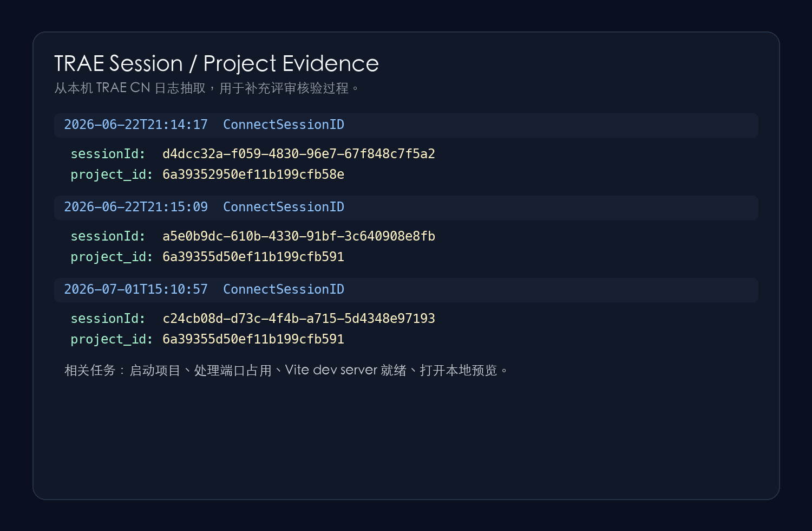Click ConnectSessionID in the 21:15:09 row

point(284,207)
